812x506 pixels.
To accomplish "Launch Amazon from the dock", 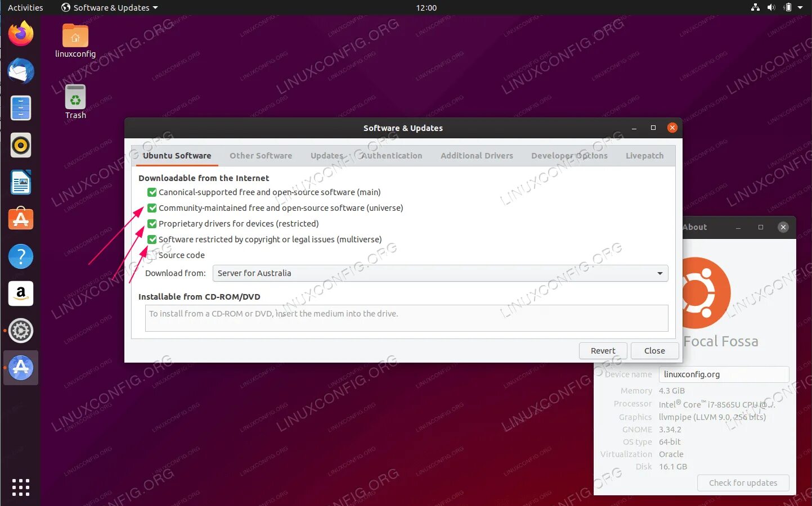I will pyautogui.click(x=21, y=293).
